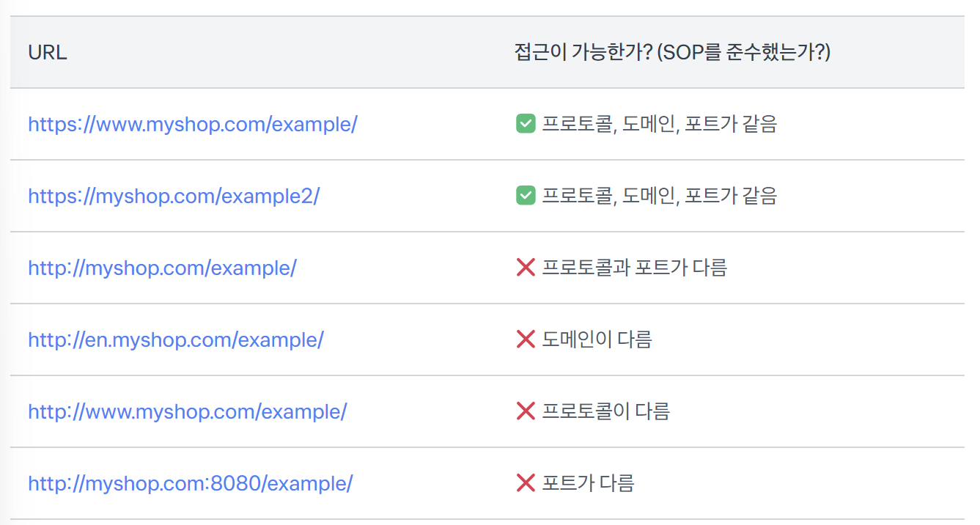Click green check icon in first row
Viewport: 980px width, 525px height.
click(526, 125)
